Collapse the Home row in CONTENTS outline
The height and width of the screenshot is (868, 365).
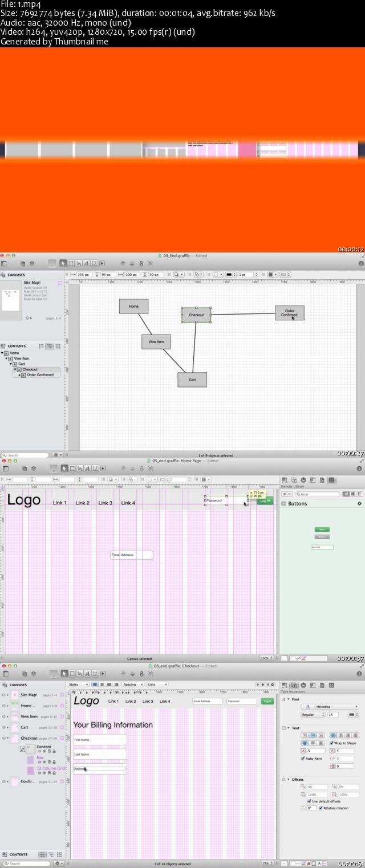2,353
